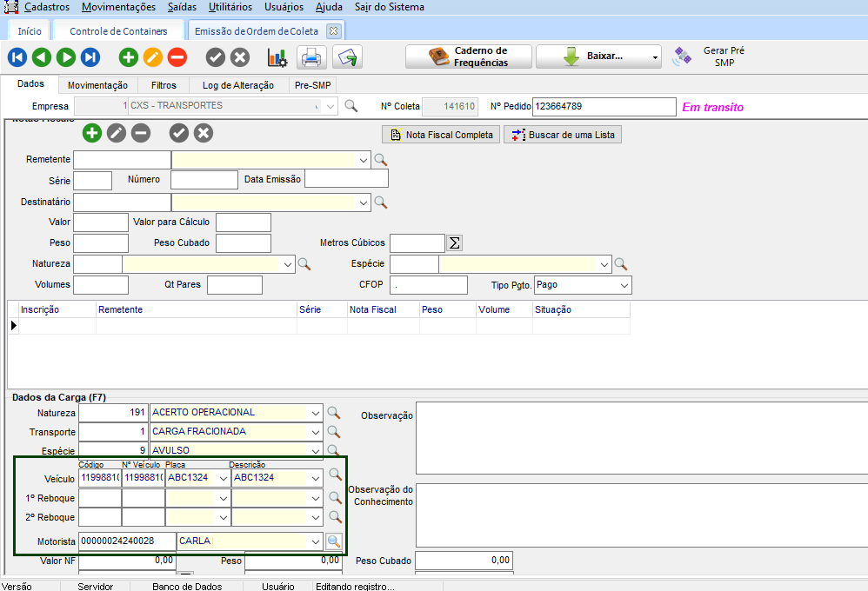Click the red minus delete icon in main toolbar

pos(177,57)
